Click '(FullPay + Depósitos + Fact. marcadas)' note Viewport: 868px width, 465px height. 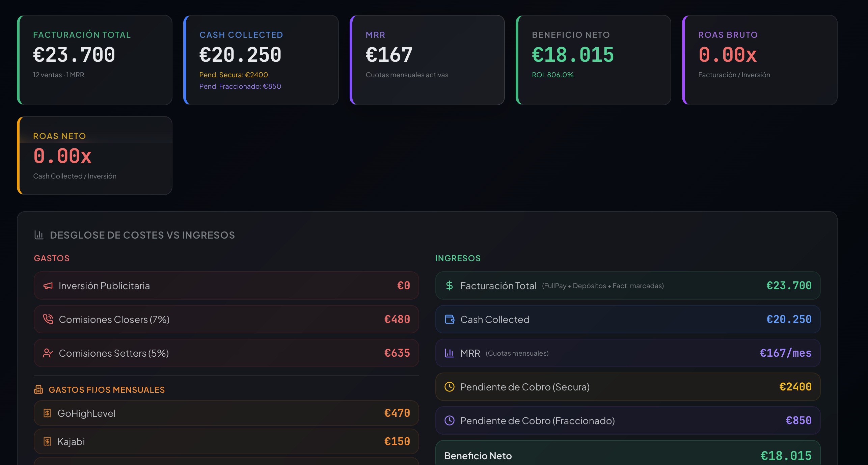pyautogui.click(x=603, y=286)
